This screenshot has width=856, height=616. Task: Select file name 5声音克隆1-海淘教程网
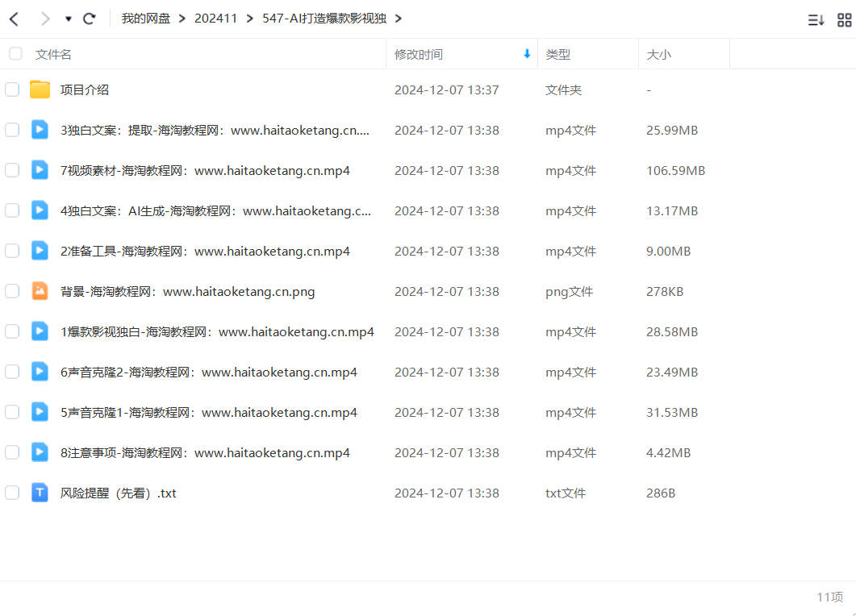[x=208, y=413]
